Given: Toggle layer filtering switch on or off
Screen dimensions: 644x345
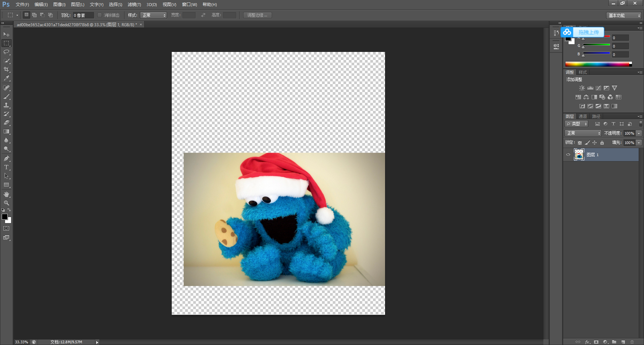Looking at the screenshot, I should [x=641, y=124].
